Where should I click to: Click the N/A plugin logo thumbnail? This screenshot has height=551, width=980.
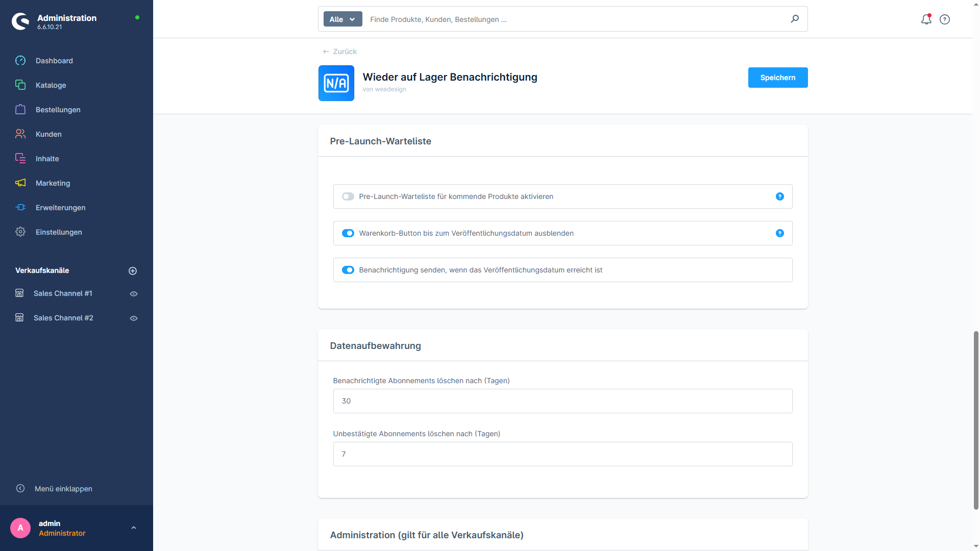tap(336, 83)
